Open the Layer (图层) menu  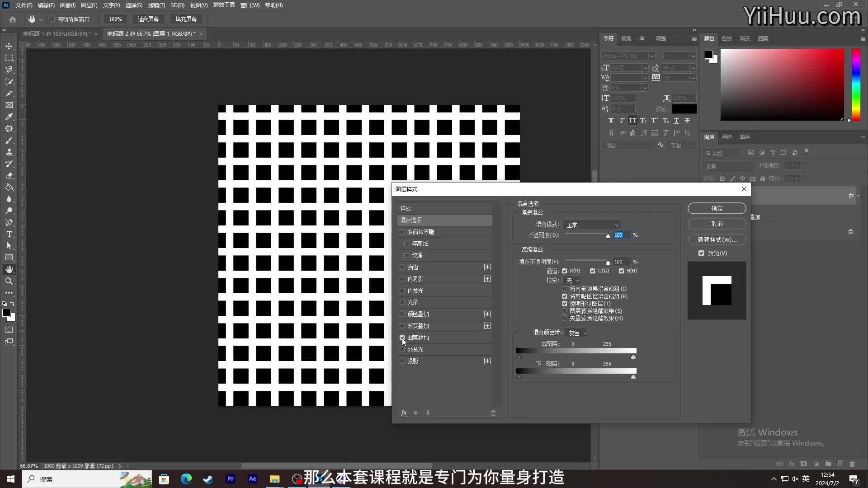89,5
